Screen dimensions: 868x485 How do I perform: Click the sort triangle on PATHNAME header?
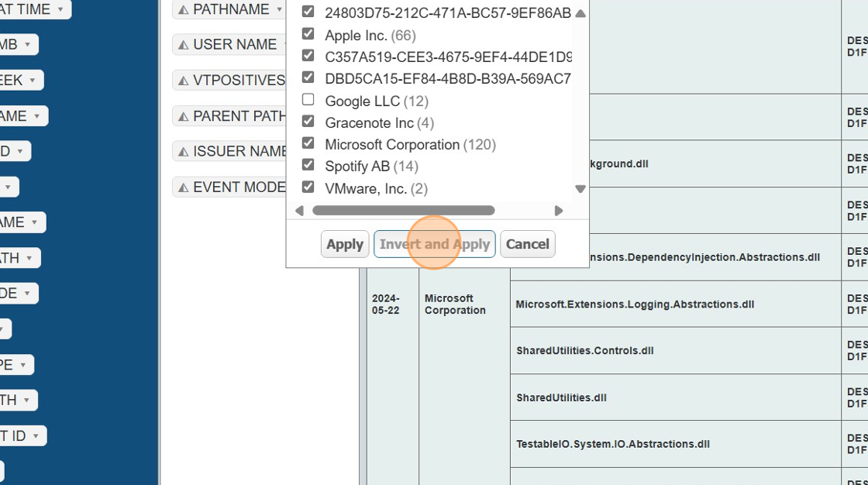click(183, 9)
